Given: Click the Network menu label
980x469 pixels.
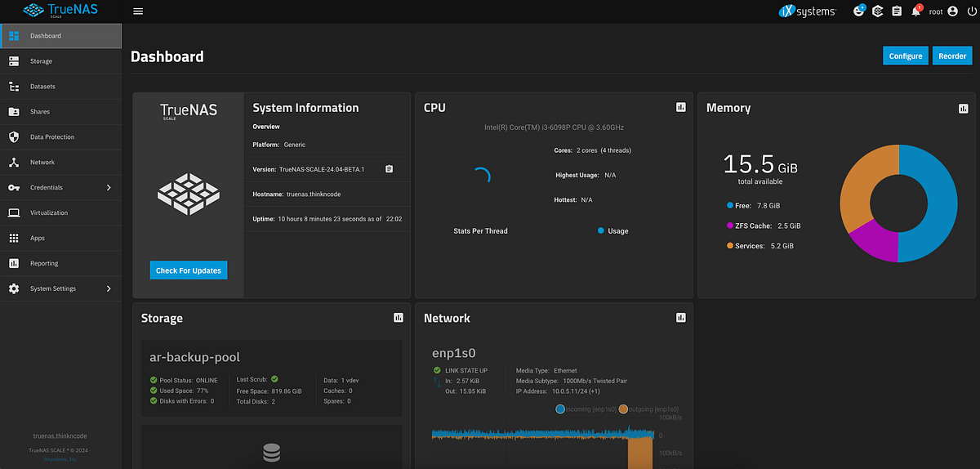Looking at the screenshot, I should point(42,163).
